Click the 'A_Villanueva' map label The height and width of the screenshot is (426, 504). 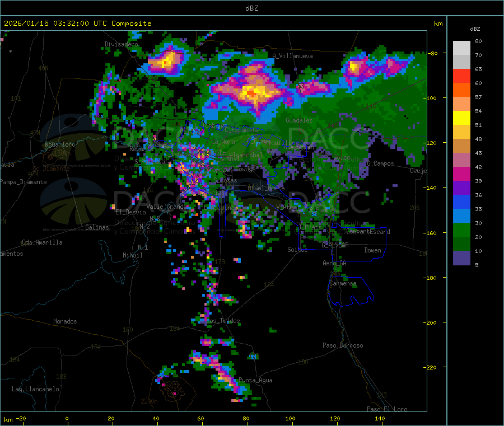click(x=292, y=56)
